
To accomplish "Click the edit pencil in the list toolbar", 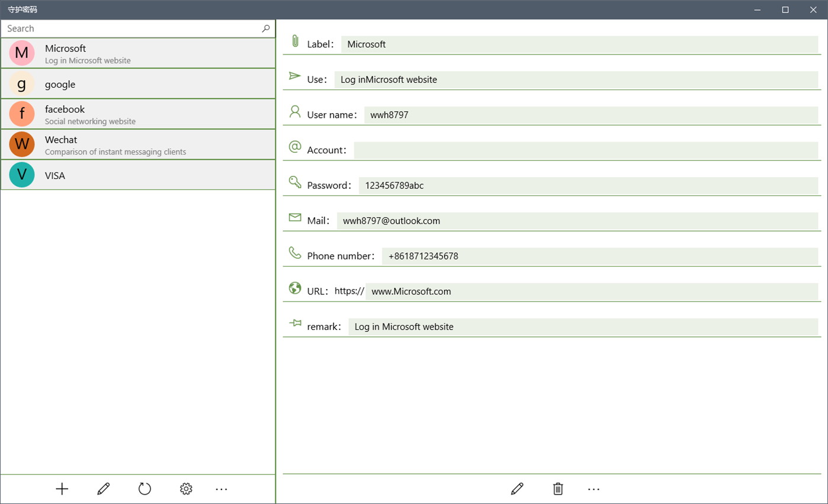I will click(104, 489).
